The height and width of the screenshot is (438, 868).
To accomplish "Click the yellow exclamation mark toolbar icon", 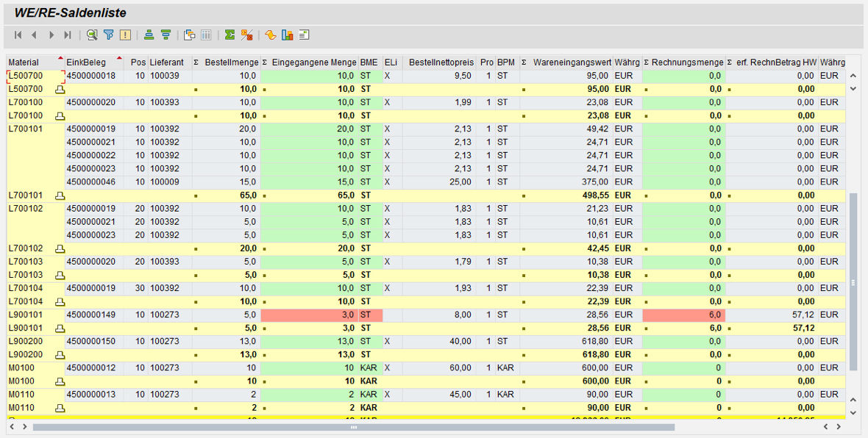I will pos(125,35).
